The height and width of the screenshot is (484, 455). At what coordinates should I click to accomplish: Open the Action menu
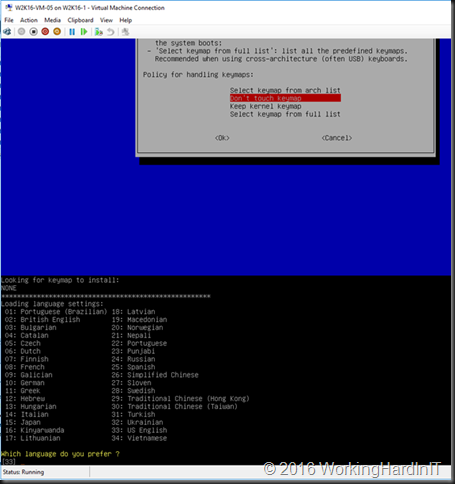(x=29, y=20)
